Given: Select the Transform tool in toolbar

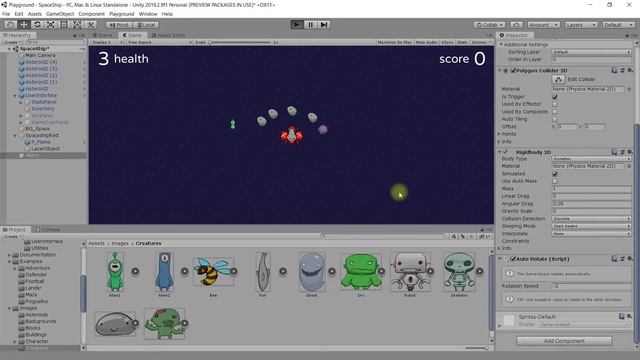Looking at the screenshot, I should tap(77, 24).
